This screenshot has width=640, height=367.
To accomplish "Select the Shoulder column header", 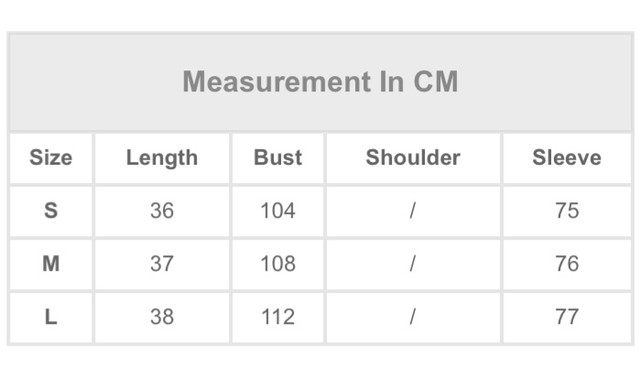I will pos(413,158).
